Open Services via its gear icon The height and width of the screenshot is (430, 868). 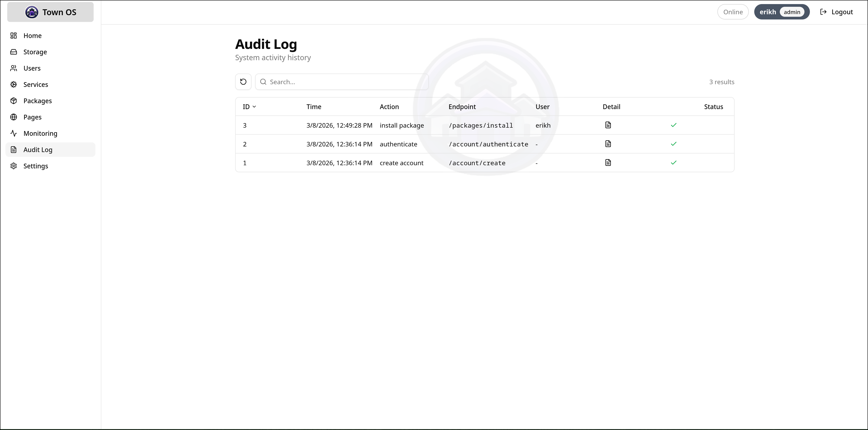(14, 84)
